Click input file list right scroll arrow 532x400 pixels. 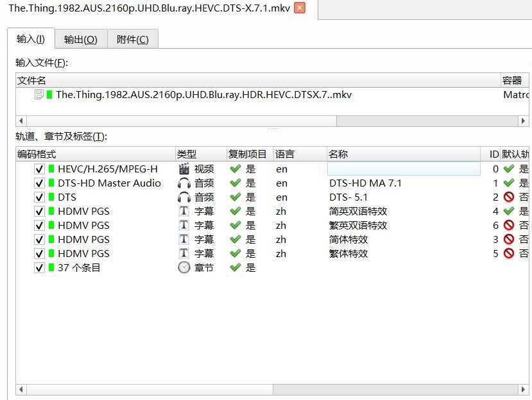[x=524, y=121]
